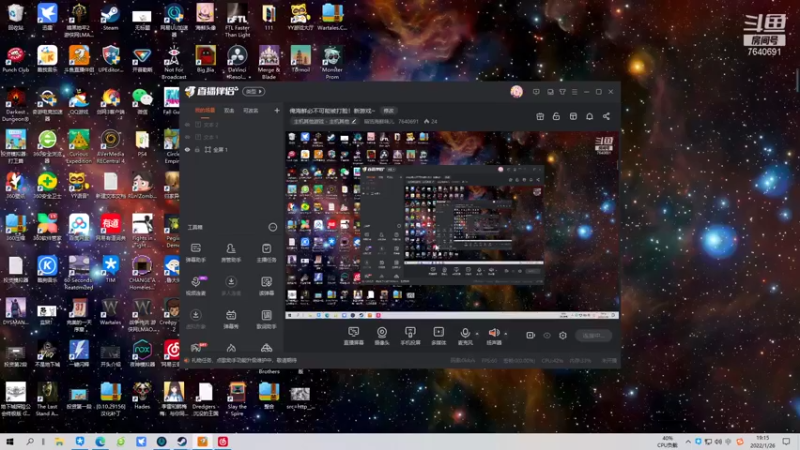Collapse the 工具箱 toolbox with the circle button

(x=272, y=227)
